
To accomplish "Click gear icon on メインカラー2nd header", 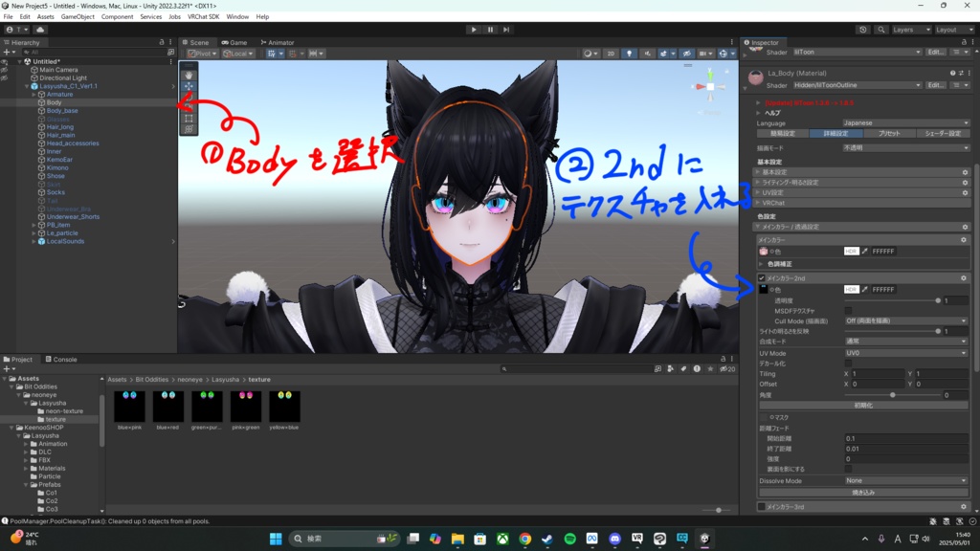I will tap(963, 278).
